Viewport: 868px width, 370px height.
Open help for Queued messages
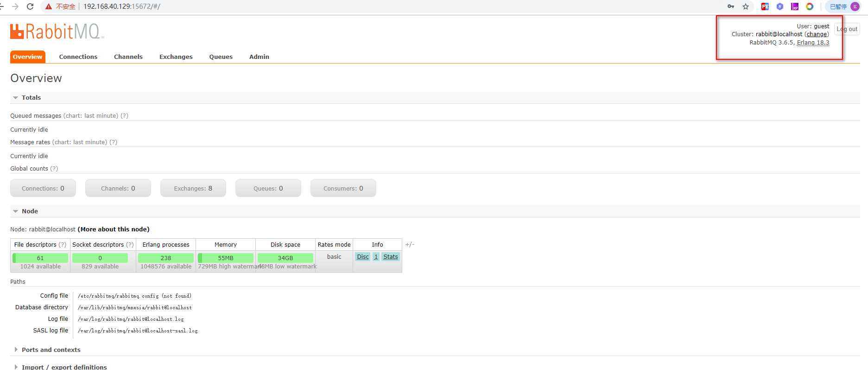[124, 116]
